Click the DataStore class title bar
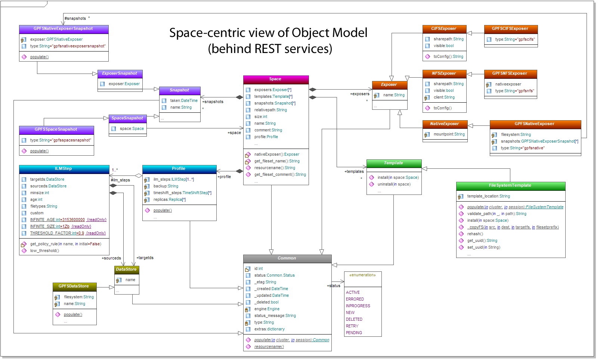The height and width of the screenshot is (364, 600). 126,269
